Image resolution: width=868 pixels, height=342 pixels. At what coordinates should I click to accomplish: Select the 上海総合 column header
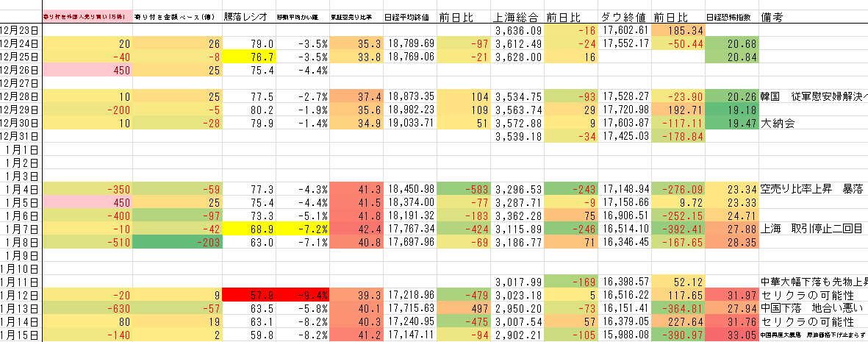(517, 17)
